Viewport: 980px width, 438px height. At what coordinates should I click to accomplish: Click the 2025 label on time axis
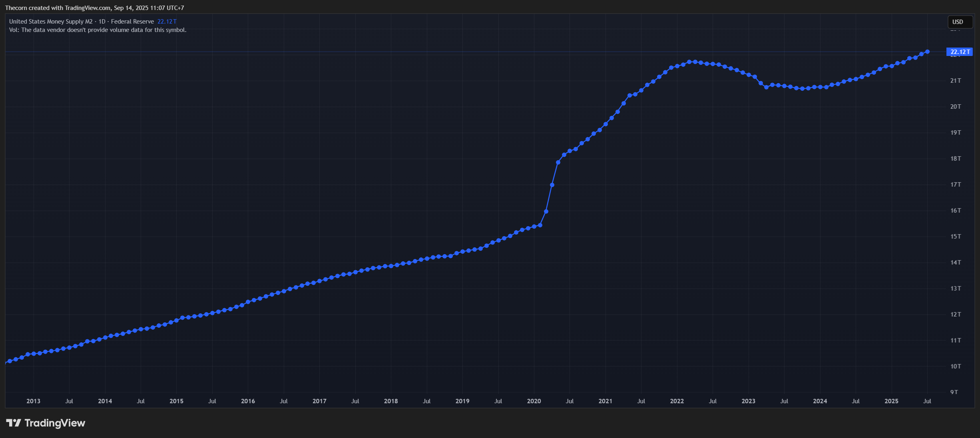pyautogui.click(x=891, y=401)
